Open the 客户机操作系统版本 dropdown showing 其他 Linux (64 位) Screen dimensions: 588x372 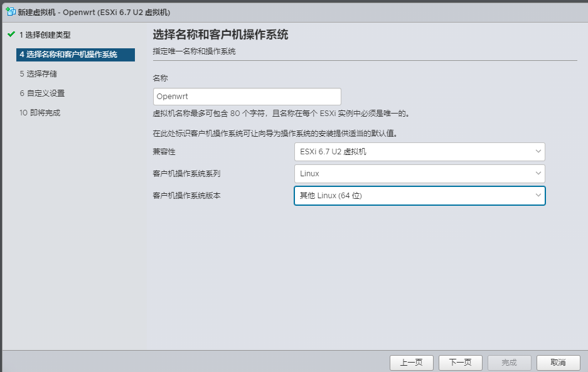click(x=419, y=196)
